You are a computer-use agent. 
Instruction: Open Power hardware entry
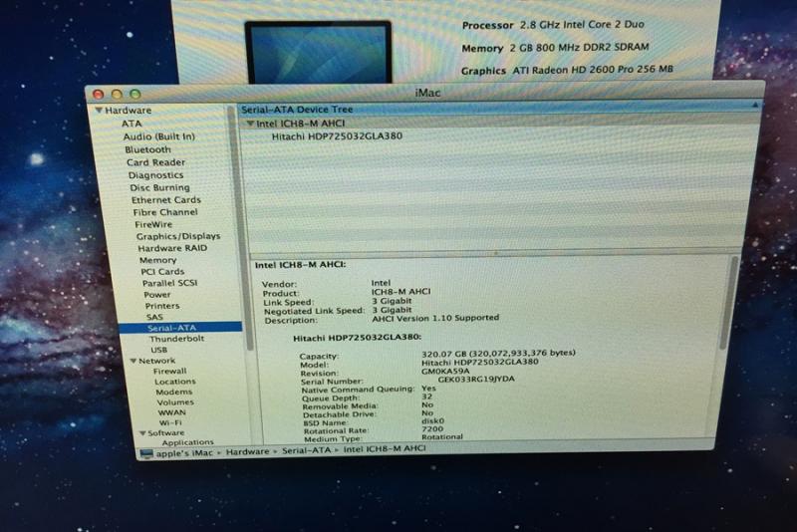(157, 295)
